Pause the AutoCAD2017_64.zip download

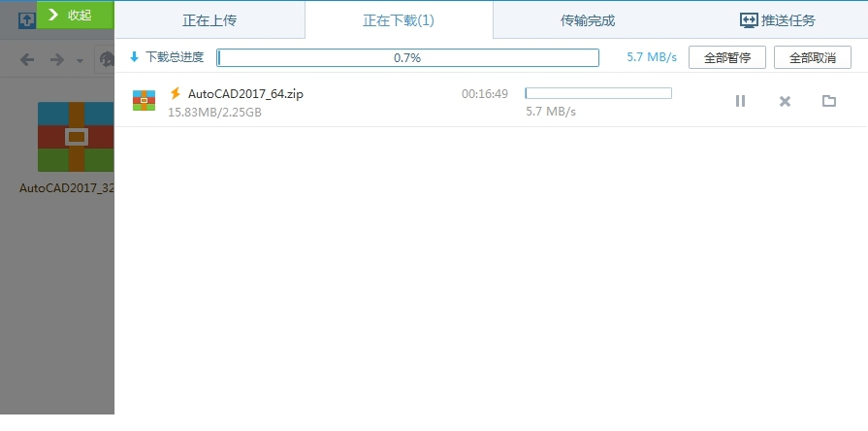click(740, 101)
